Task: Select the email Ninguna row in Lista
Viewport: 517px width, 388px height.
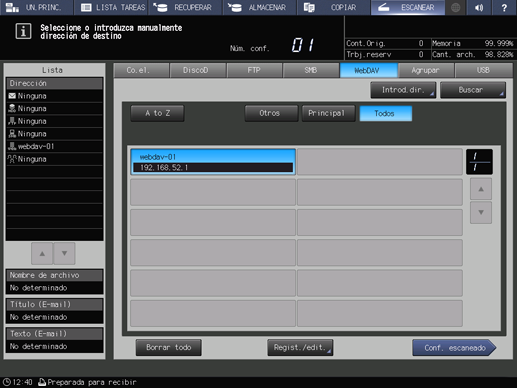Action: [54, 96]
